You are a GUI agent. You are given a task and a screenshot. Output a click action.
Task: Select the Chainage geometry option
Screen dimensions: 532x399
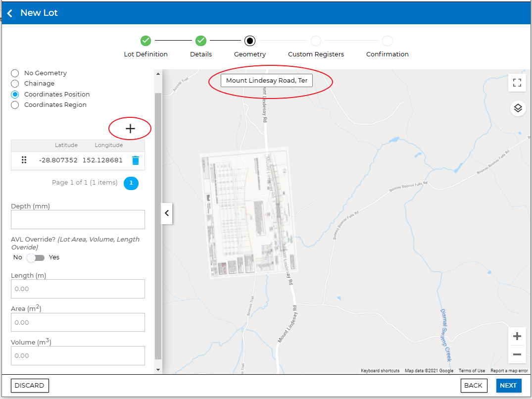[x=14, y=83]
